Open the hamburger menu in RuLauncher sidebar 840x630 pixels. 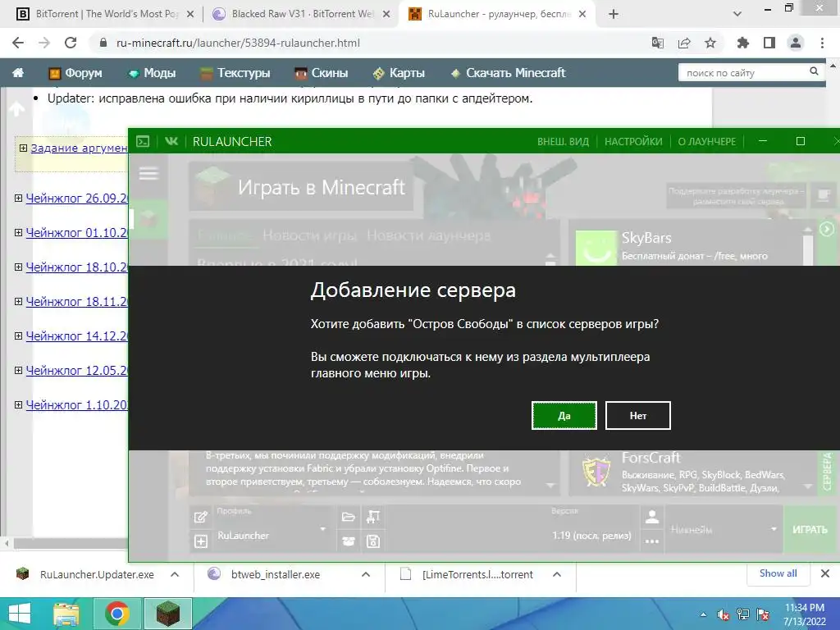[x=148, y=173]
